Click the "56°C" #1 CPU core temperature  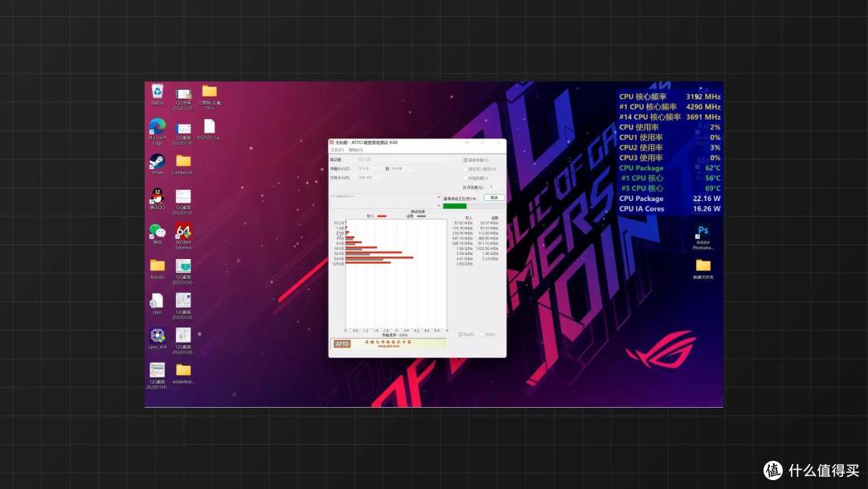[x=712, y=179]
